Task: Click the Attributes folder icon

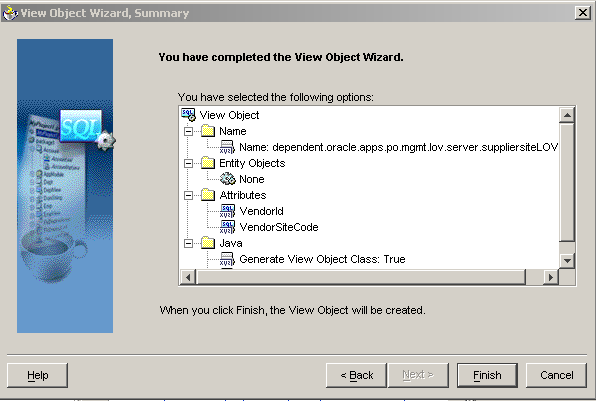Action: click(x=208, y=195)
